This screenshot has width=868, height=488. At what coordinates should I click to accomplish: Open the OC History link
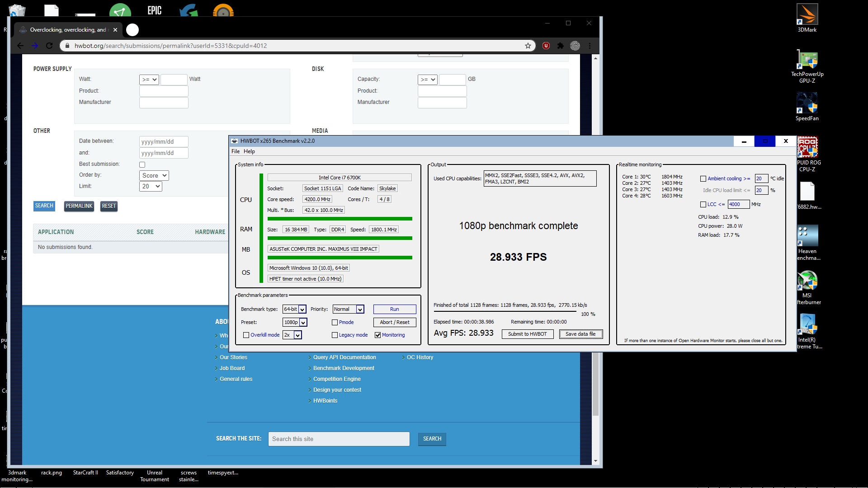coord(420,357)
